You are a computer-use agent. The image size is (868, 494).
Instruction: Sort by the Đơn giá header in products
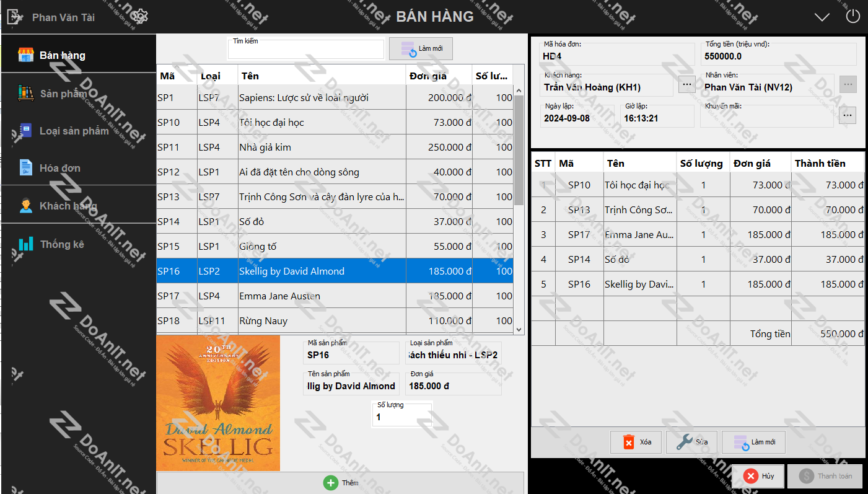(x=439, y=76)
